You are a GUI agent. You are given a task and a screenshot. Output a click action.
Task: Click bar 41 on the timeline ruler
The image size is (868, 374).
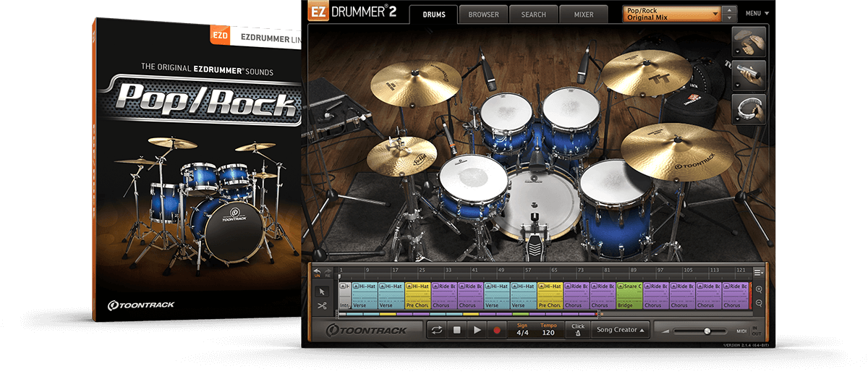[475, 271]
